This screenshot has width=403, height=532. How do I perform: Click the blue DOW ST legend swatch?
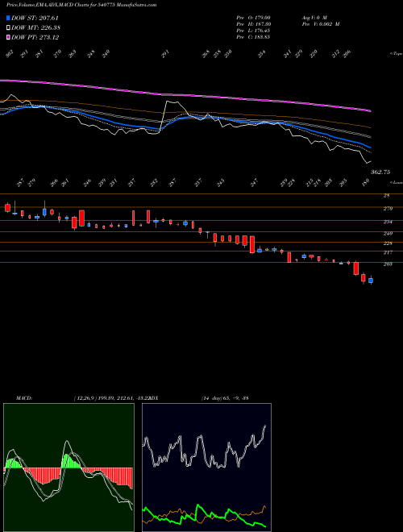point(8,18)
